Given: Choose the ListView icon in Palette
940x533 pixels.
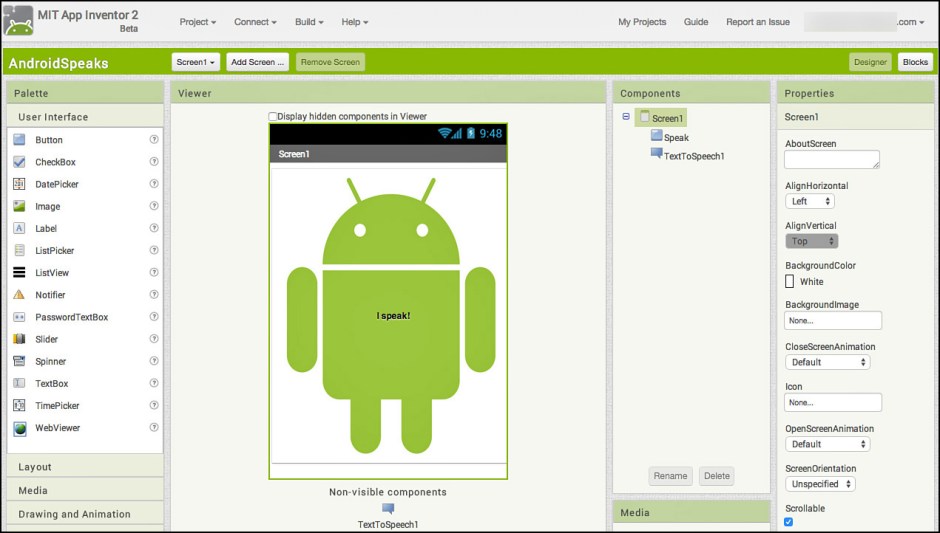Looking at the screenshot, I should pyautogui.click(x=19, y=273).
